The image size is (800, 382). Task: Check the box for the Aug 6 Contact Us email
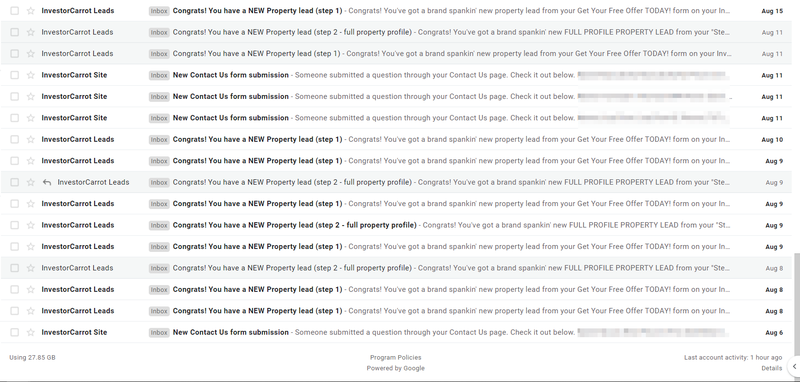(x=14, y=333)
